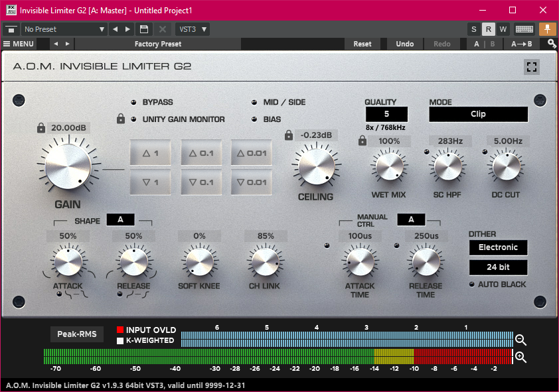Click the W automation write button
The width and height of the screenshot is (559, 392).
(503, 29)
